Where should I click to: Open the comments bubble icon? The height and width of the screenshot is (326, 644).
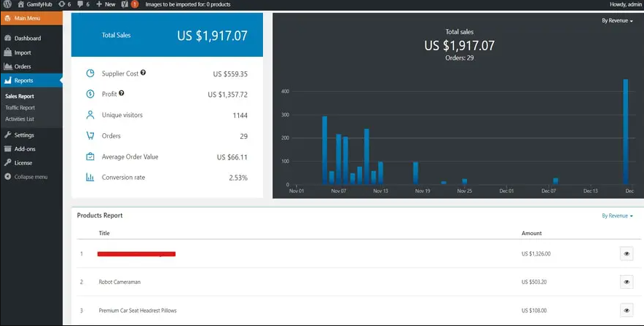pos(84,4)
